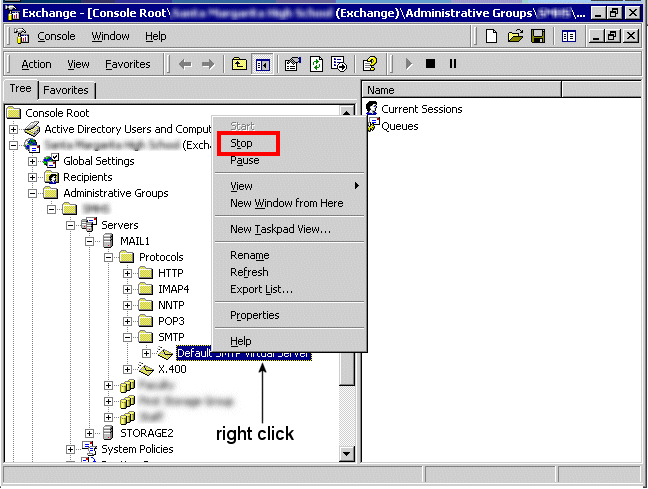Click the Refresh toolbar icon
The height and width of the screenshot is (489, 648).
pos(316,64)
